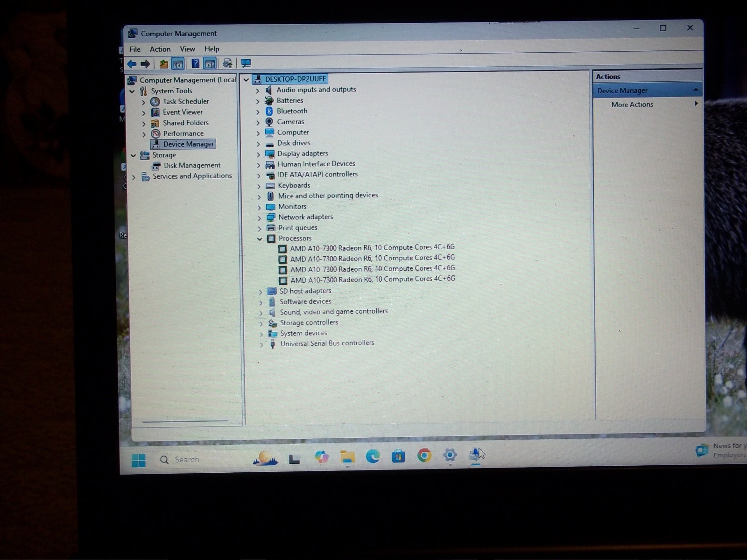Click the Universal Serial Bus controllers icon
Image resolution: width=747 pixels, height=560 pixels.
pos(273,344)
